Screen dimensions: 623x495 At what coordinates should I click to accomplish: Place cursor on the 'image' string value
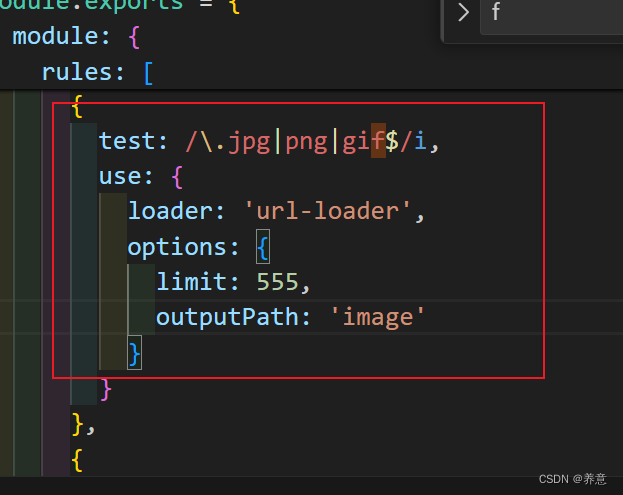(x=385, y=317)
